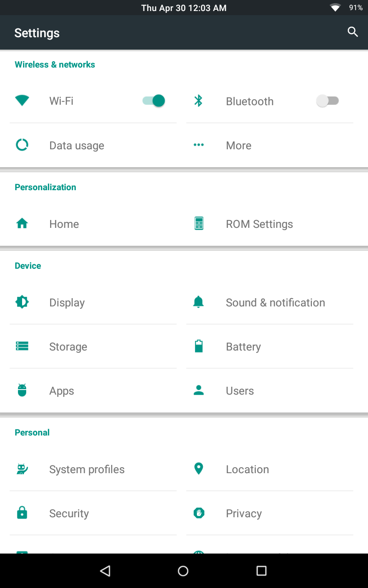Tap the search magnifier icon
Viewport: 368px width, 588px height.
click(x=353, y=32)
